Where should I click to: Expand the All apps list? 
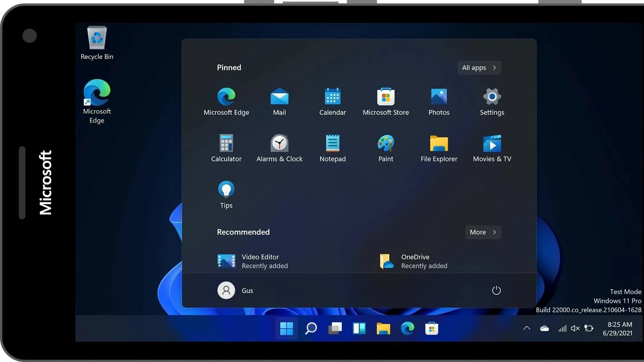tap(479, 68)
